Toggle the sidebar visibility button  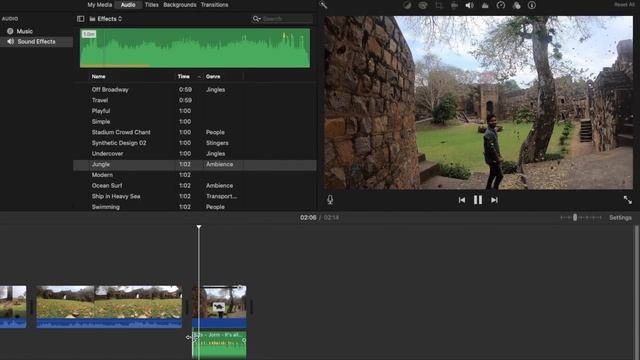80,19
